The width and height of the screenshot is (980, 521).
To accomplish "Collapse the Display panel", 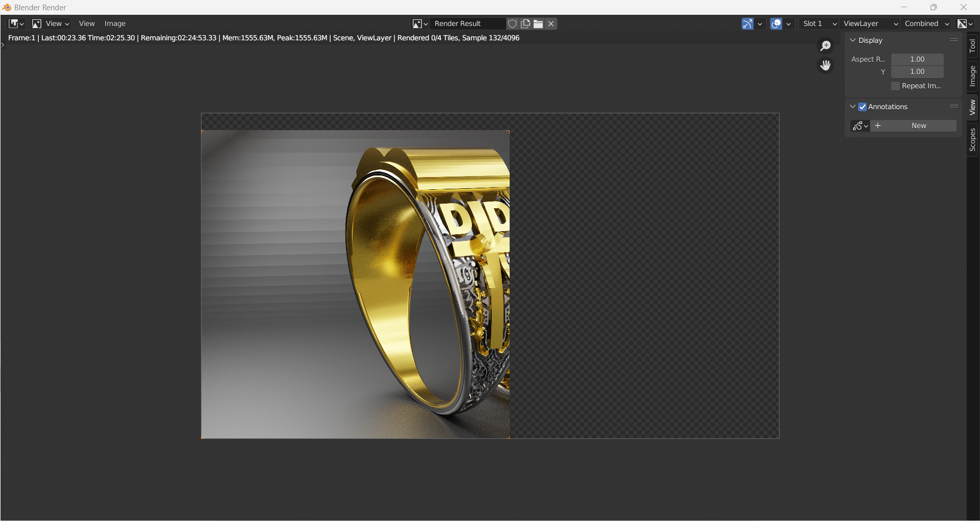I will [x=852, y=40].
